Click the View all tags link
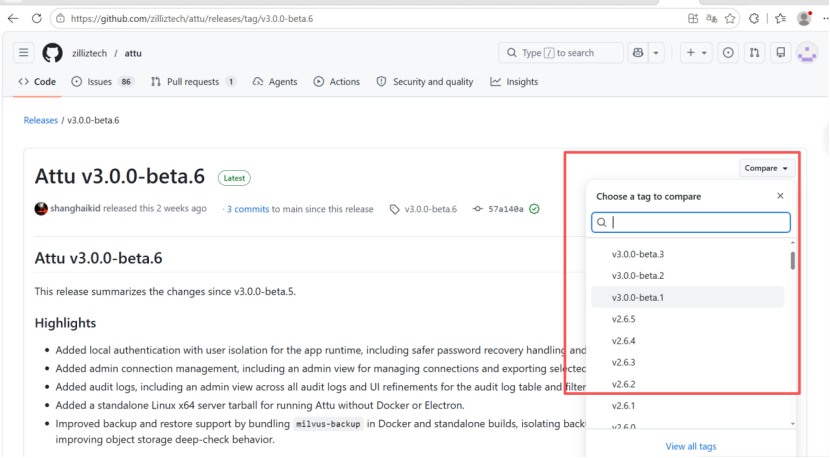 (691, 446)
